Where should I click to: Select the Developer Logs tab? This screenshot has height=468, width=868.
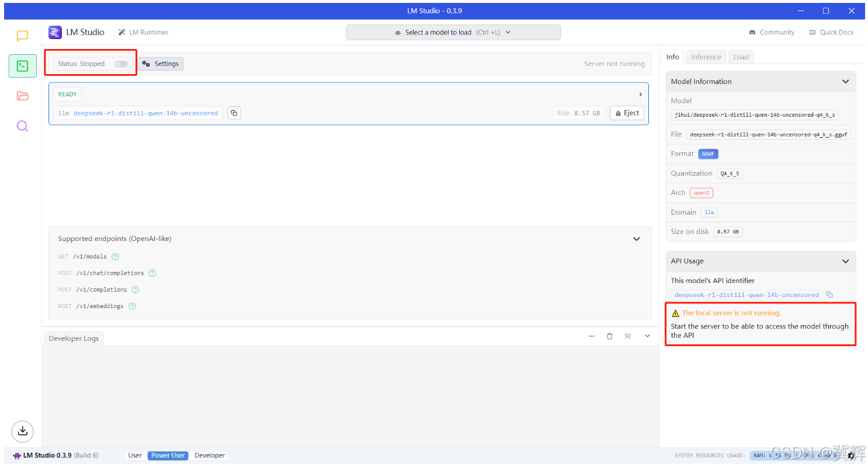pyautogui.click(x=74, y=338)
